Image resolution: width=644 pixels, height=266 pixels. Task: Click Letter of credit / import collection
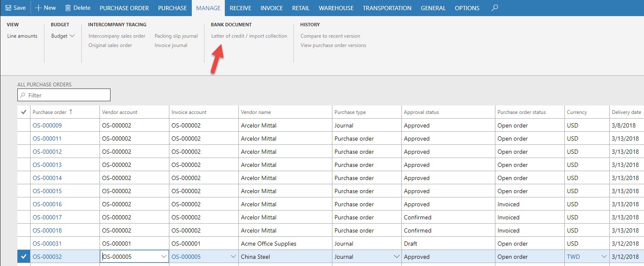point(249,36)
